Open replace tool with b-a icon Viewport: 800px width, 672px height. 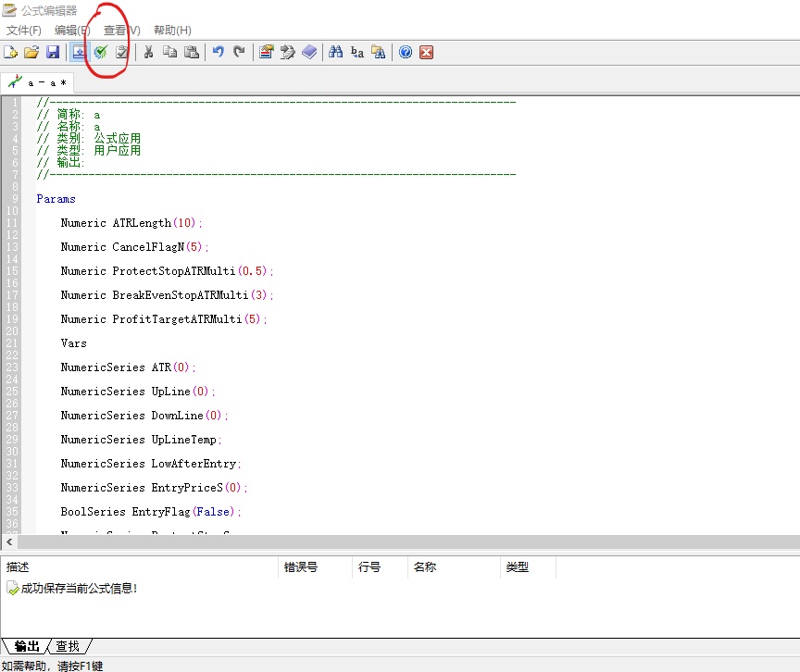tap(357, 52)
